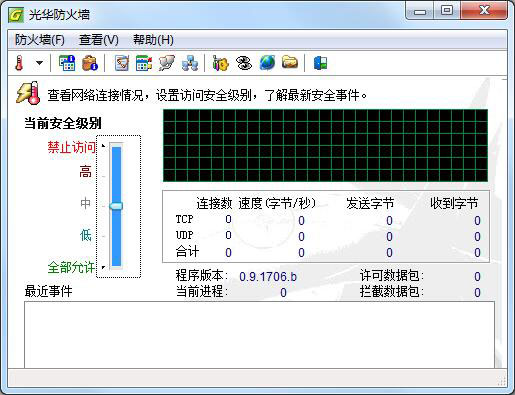This screenshot has width=515, height=395.
Task: Click the 最近事件 label
Action: pos(48,291)
